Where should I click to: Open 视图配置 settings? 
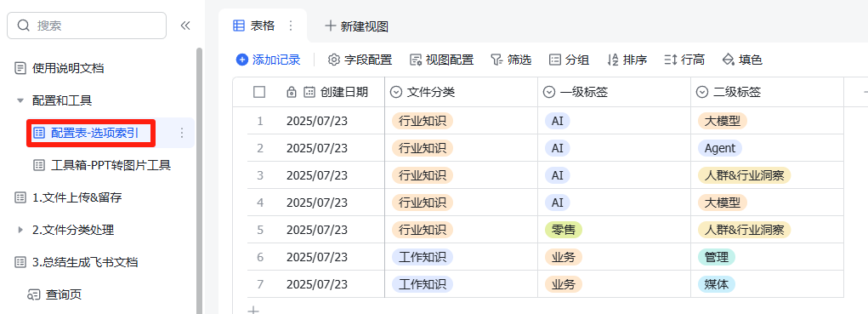(x=442, y=60)
